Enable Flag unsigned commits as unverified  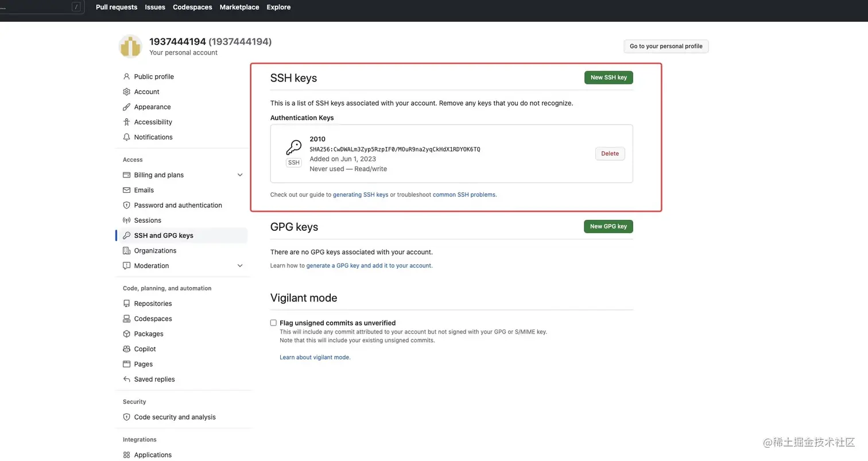pyautogui.click(x=273, y=323)
